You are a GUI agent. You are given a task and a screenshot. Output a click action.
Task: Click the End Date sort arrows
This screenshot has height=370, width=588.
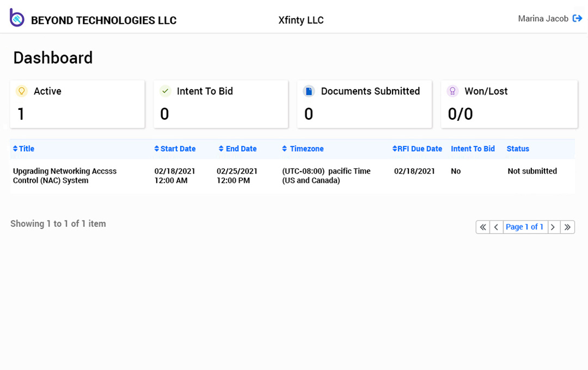coord(221,149)
